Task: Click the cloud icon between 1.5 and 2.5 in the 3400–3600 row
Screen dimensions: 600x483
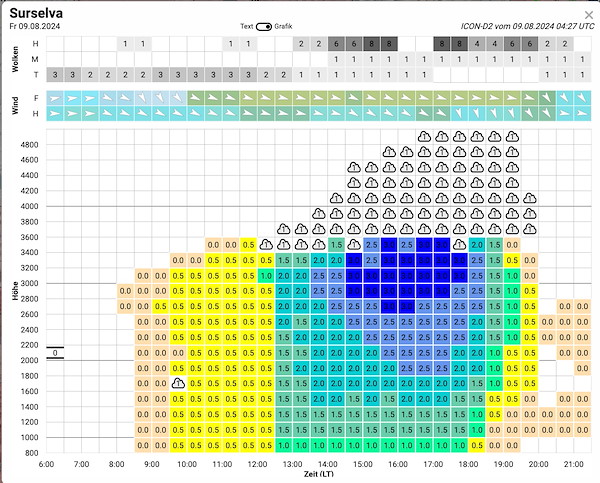Action: [354, 245]
